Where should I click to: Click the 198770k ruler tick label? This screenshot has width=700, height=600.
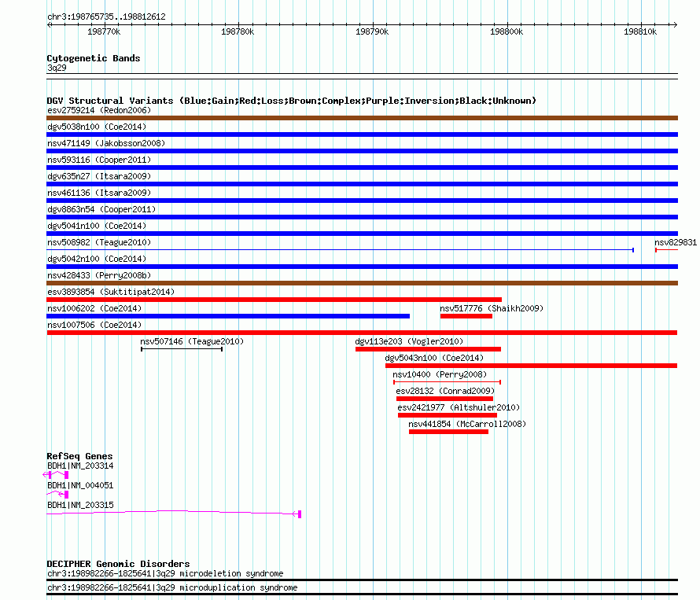(x=104, y=31)
